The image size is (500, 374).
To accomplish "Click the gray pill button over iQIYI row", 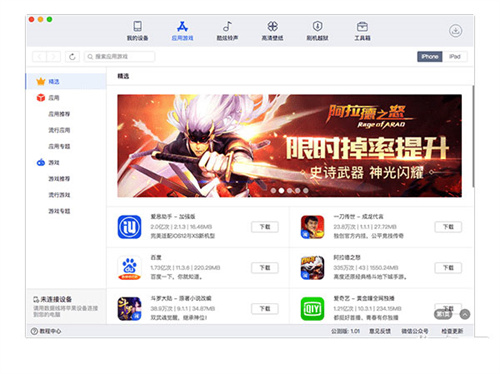I will pos(443,314).
